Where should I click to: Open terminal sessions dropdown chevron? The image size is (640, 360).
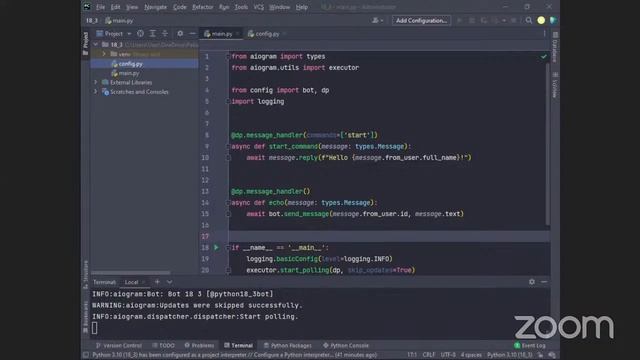click(x=169, y=282)
